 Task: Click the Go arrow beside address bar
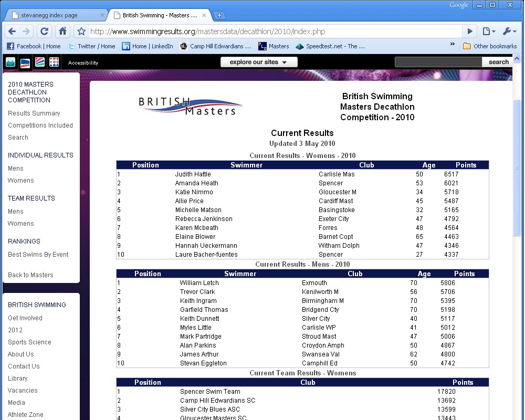[470, 31]
